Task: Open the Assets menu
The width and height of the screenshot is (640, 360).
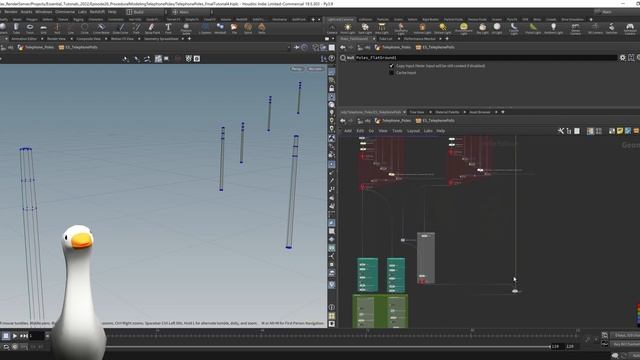Action: click(x=26, y=12)
